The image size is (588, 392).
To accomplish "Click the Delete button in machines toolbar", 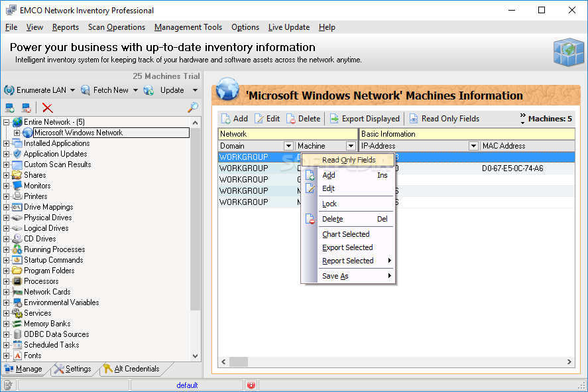I will coord(304,119).
